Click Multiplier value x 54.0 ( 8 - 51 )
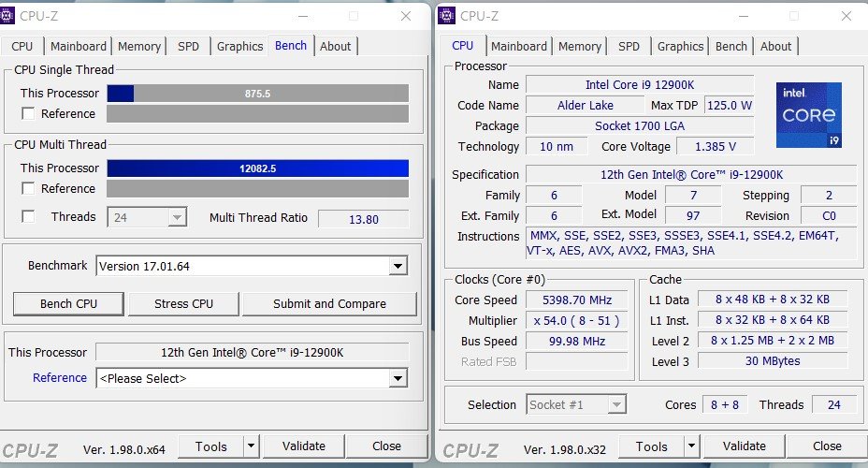 click(577, 321)
